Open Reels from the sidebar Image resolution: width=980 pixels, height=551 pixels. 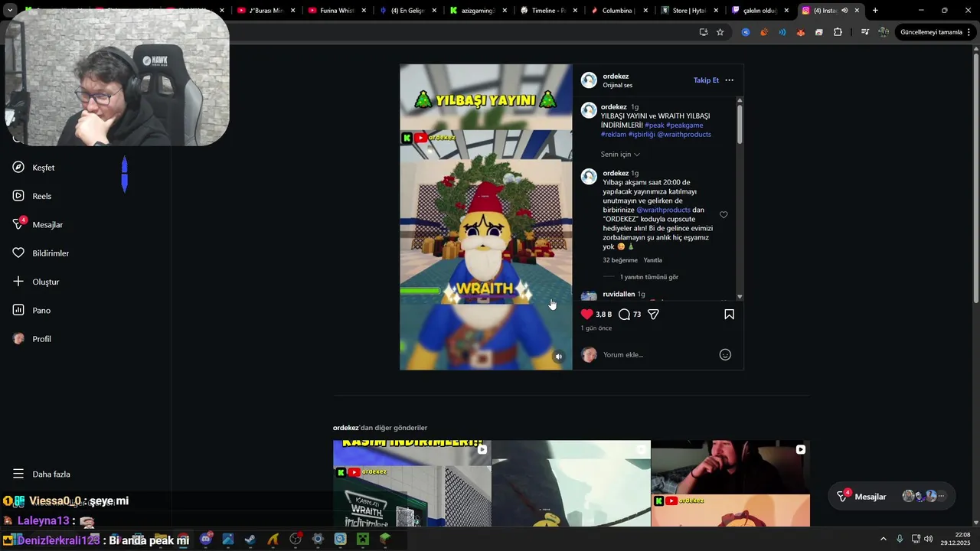point(32,196)
